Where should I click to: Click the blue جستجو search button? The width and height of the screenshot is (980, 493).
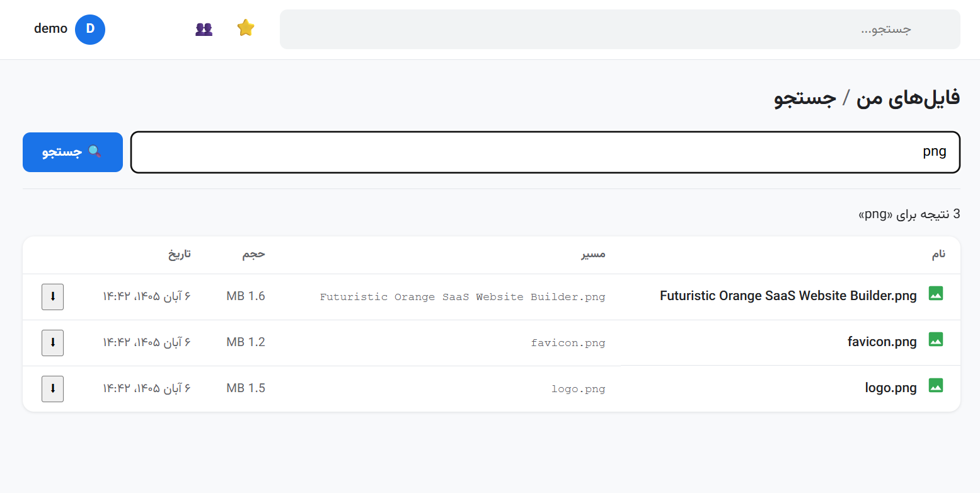pos(72,152)
